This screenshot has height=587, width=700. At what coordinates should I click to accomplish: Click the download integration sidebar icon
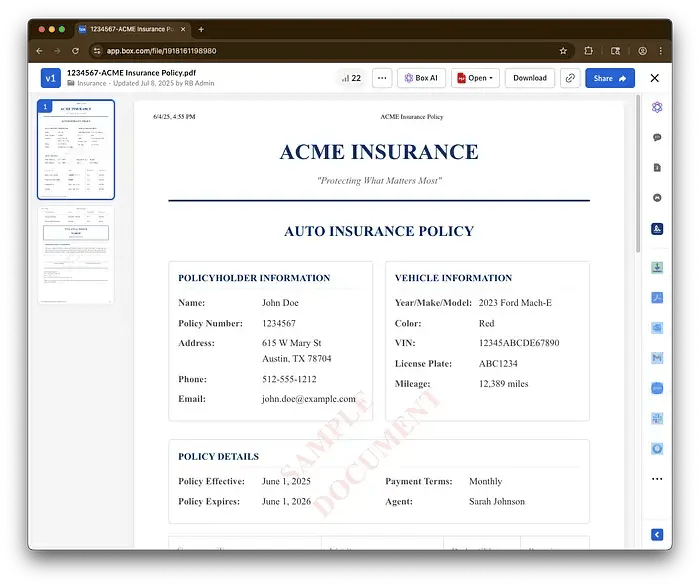pyautogui.click(x=657, y=267)
